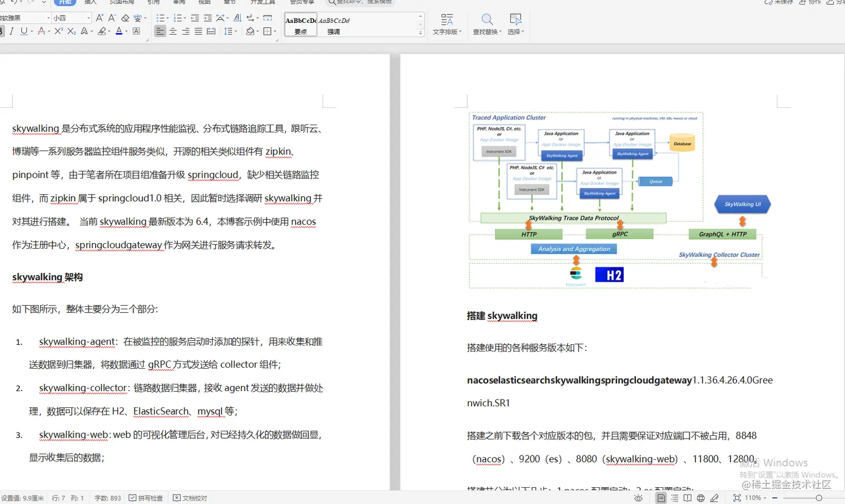
Task: Open the 视图 tab
Action: tap(205, 2)
